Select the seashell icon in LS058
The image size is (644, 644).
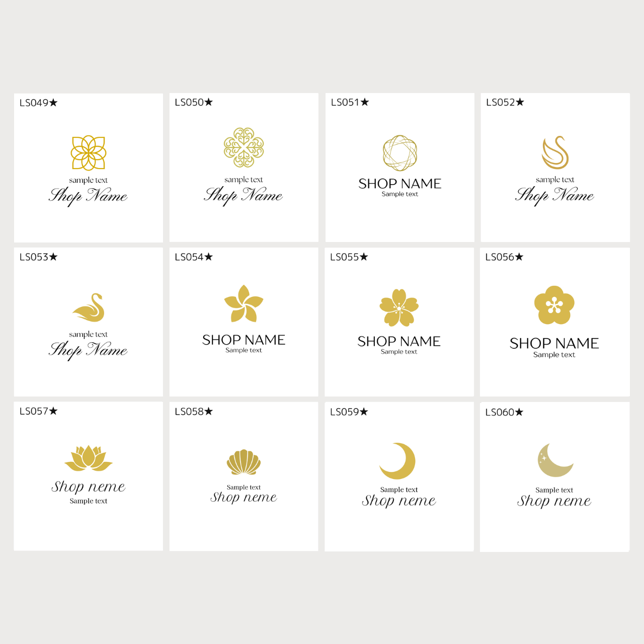click(244, 462)
